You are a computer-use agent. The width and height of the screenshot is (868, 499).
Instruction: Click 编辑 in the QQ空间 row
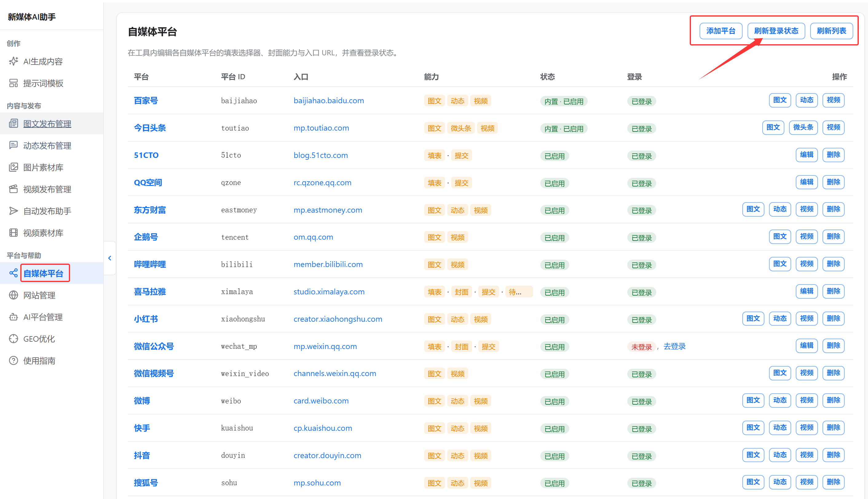coord(806,182)
